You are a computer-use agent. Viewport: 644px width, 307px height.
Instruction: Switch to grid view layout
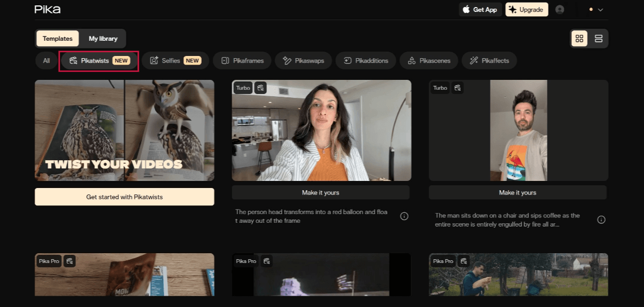point(579,39)
